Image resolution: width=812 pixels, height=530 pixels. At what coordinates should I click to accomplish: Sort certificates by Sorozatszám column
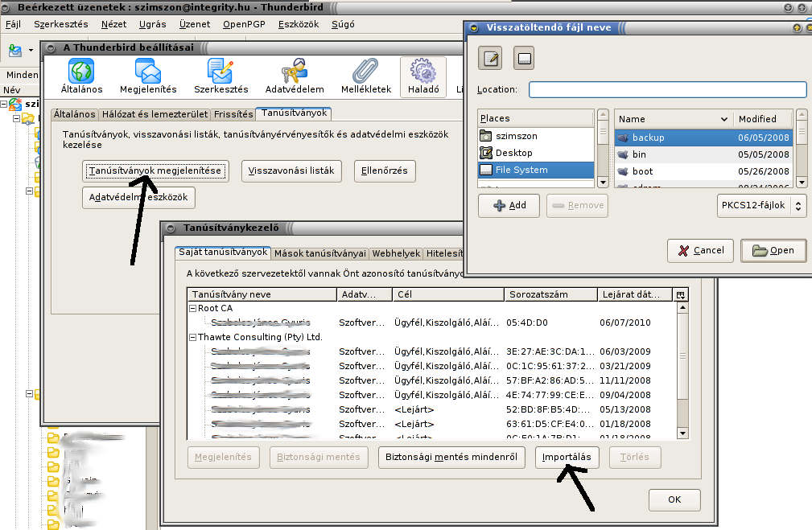[x=551, y=294]
